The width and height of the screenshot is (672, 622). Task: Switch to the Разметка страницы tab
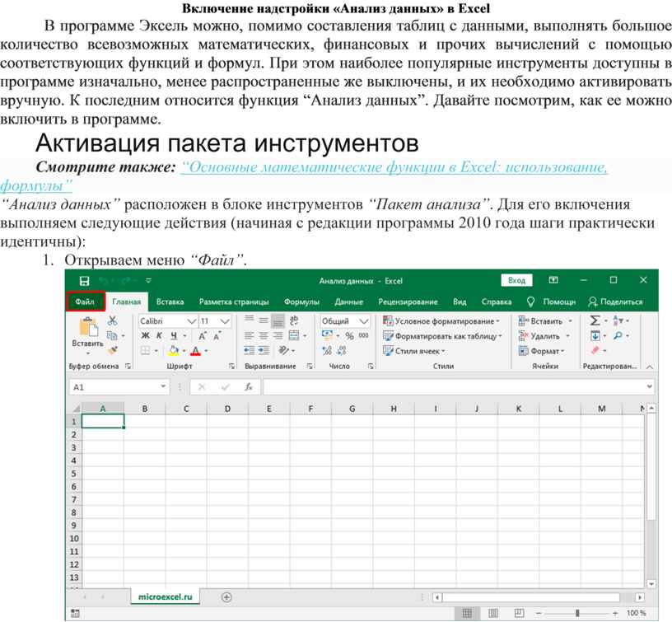[234, 302]
